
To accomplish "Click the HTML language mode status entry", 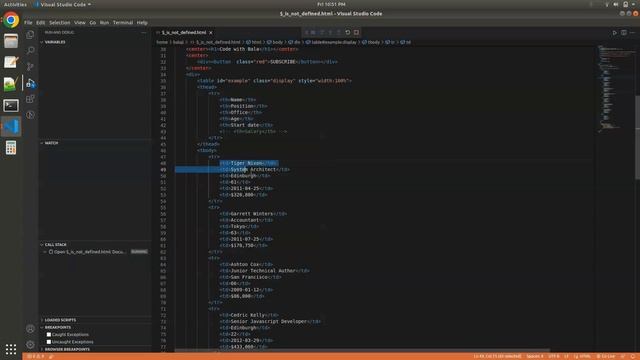I will click(x=582, y=356).
